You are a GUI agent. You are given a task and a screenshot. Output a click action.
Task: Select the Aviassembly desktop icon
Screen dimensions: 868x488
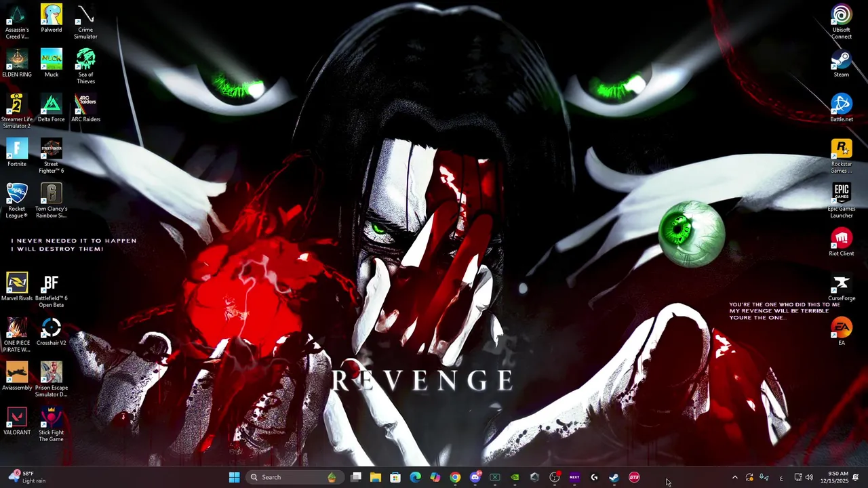pyautogui.click(x=17, y=376)
